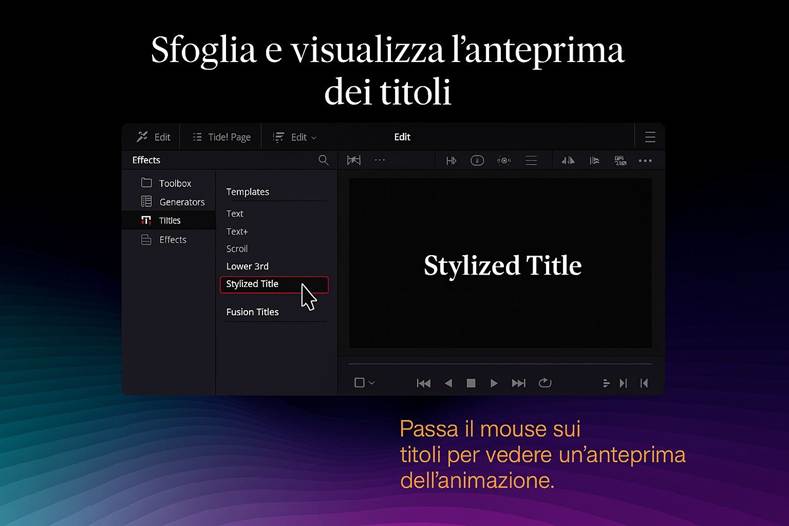Image resolution: width=789 pixels, height=526 pixels.
Task: Click the bar-to-left previous edit icon
Action: [x=644, y=384]
